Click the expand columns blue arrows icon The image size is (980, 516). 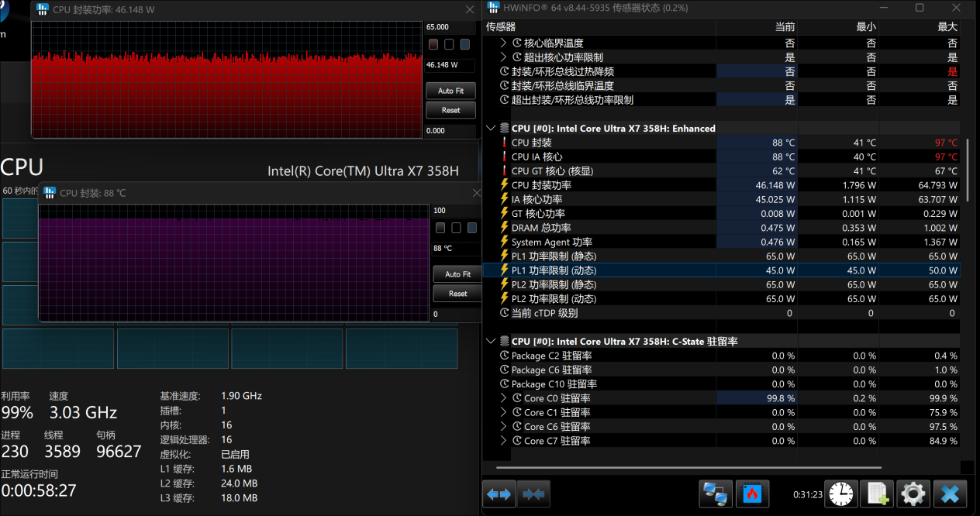pos(499,494)
